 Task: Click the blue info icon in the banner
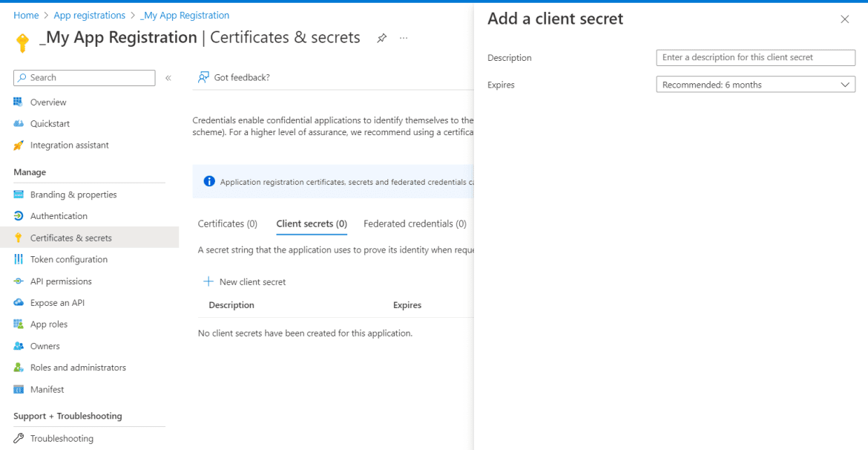(x=208, y=181)
